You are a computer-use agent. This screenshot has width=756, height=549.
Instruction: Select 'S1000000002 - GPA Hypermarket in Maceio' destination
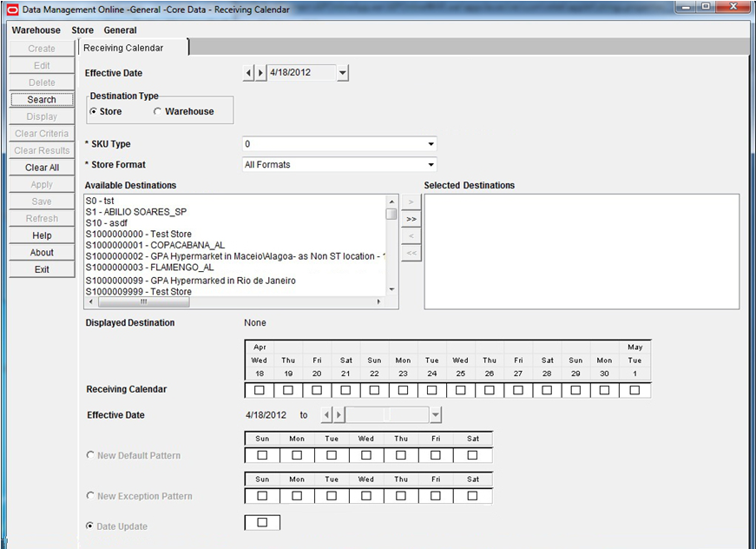pyautogui.click(x=235, y=256)
